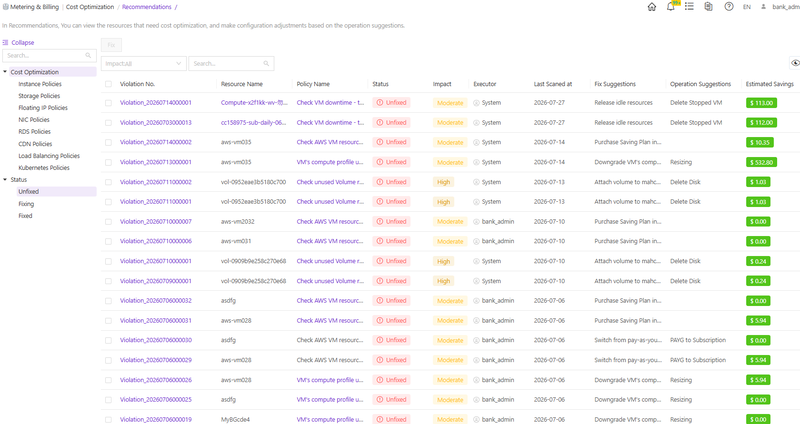This screenshot has height=424, width=800.
Task: Click the Metering & Billing icon
Action: [x=5, y=7]
